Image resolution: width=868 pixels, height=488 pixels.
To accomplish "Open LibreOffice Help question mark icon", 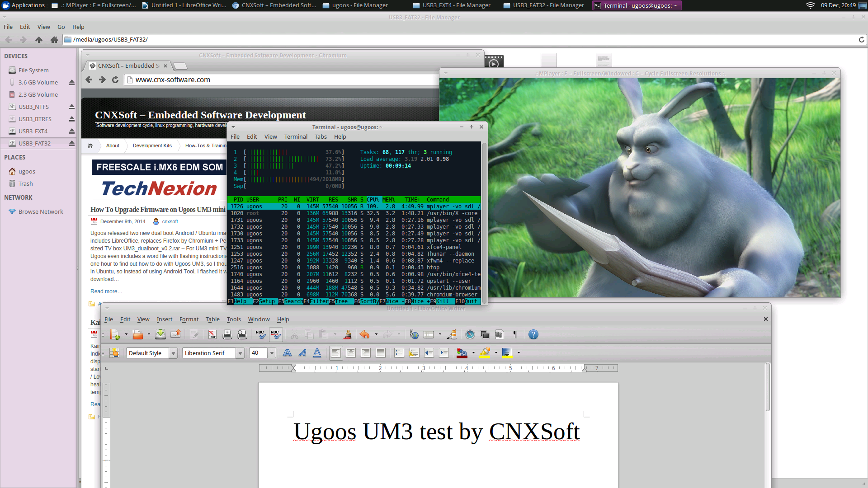I will 533,335.
